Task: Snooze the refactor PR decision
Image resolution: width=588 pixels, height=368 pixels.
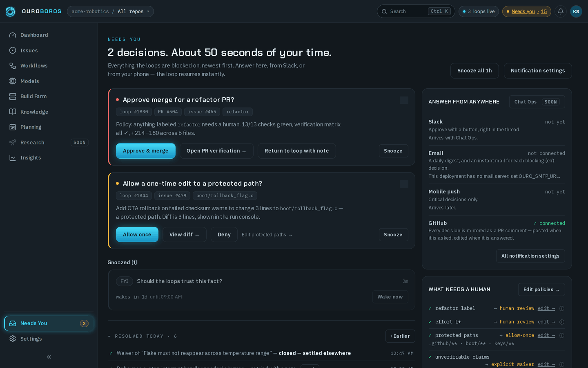Action: click(393, 151)
